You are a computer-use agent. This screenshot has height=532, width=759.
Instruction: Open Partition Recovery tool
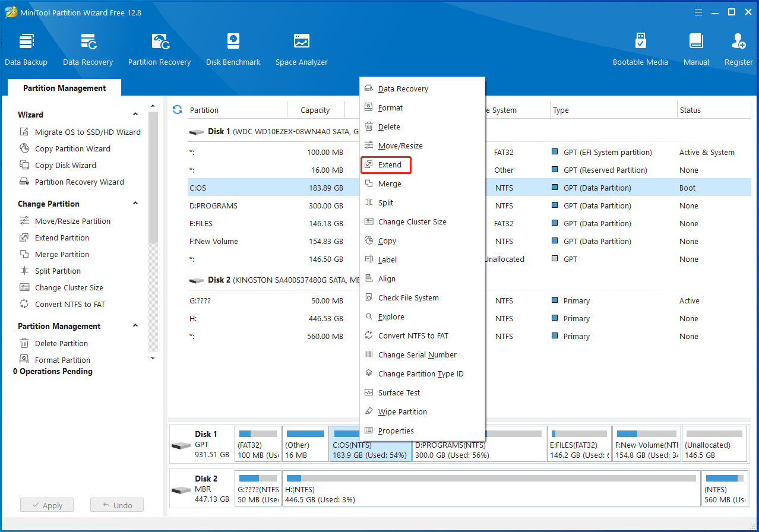pyautogui.click(x=159, y=49)
